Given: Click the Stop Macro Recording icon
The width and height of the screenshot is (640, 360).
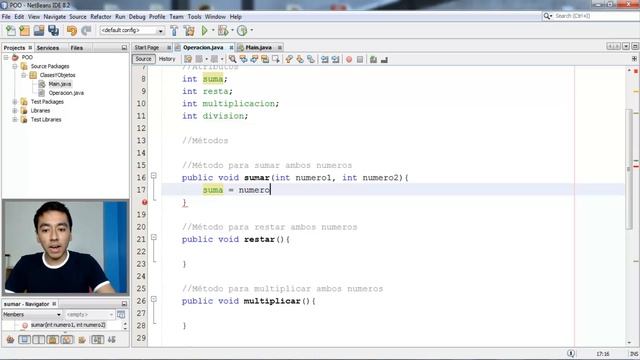Looking at the screenshot, I should (360, 60).
